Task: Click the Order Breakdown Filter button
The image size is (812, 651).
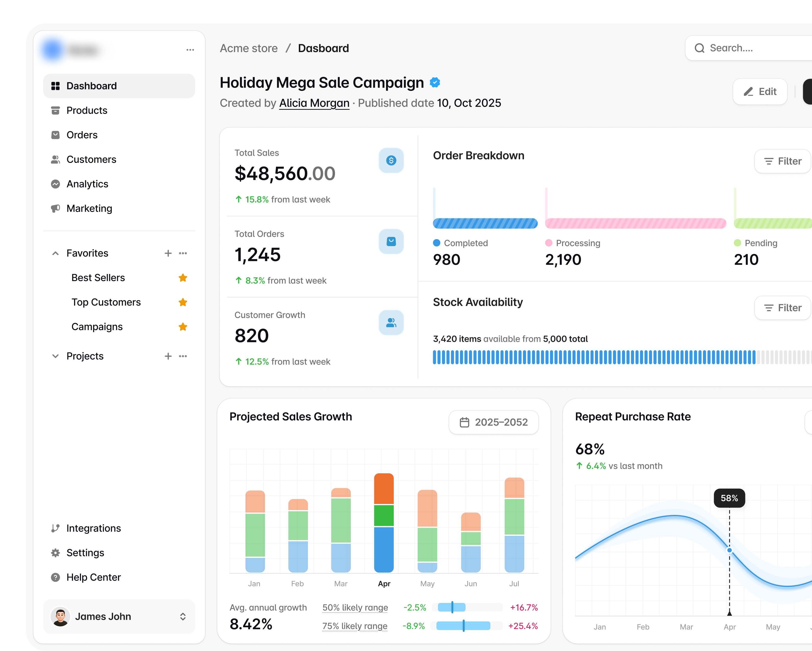Action: [x=782, y=161]
